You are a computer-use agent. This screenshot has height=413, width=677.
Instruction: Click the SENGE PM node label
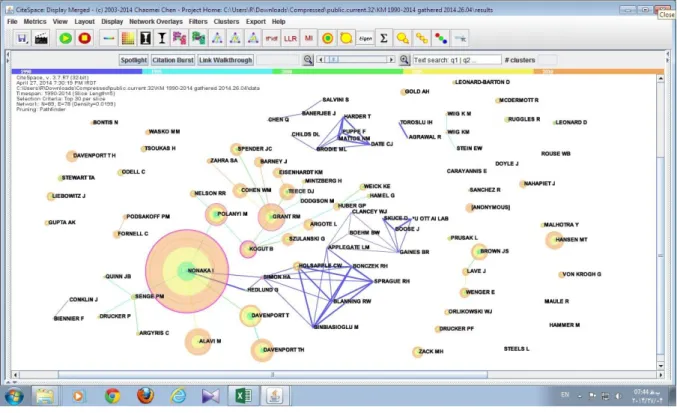point(149,296)
